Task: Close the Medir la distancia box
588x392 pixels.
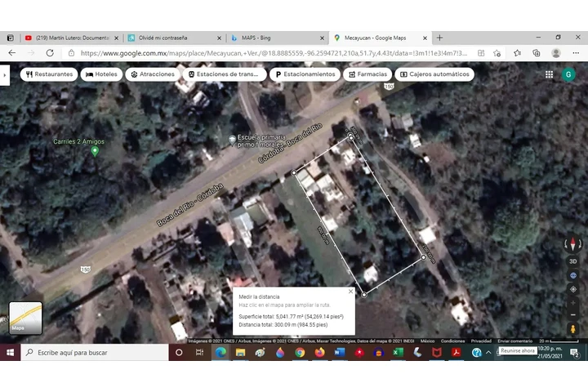Action: point(350,291)
